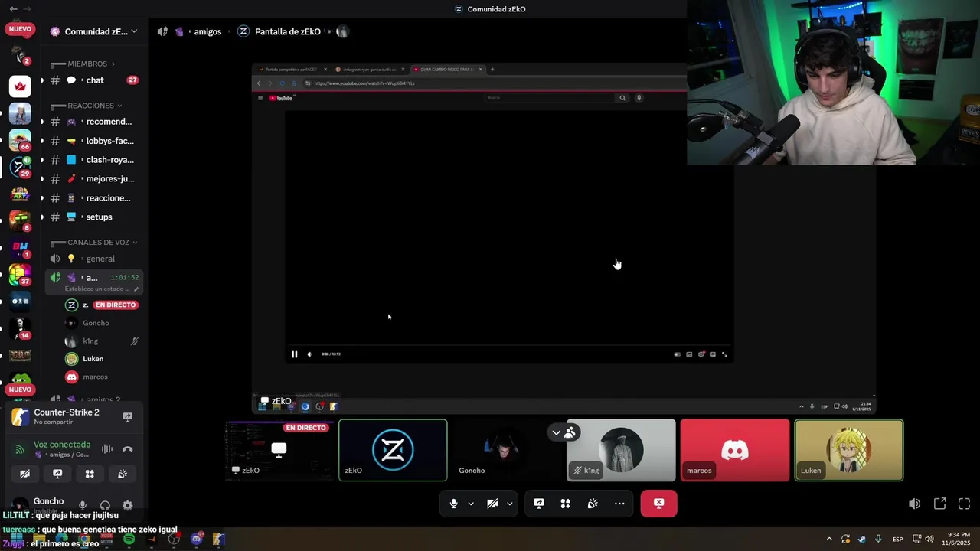
Task: Open the Party server icon
Action: 20,193
